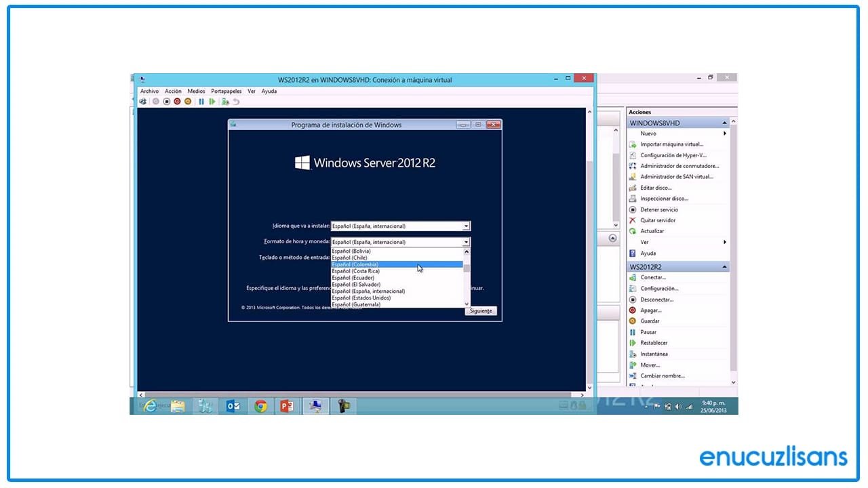Viewport: 868px width, 488px height.
Task: Send Ctrl+Alt+Del using the toolbar icon
Action: 143,102
